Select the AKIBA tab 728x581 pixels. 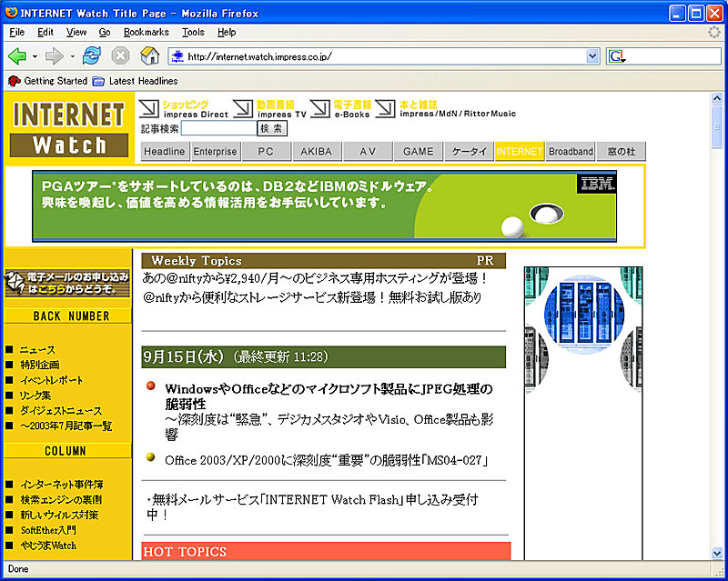tap(316, 151)
